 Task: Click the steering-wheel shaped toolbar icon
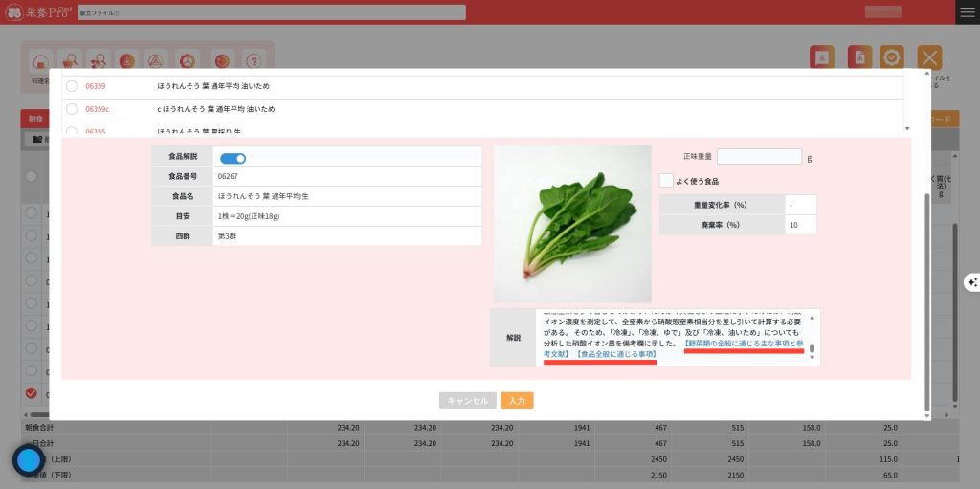[x=189, y=60]
